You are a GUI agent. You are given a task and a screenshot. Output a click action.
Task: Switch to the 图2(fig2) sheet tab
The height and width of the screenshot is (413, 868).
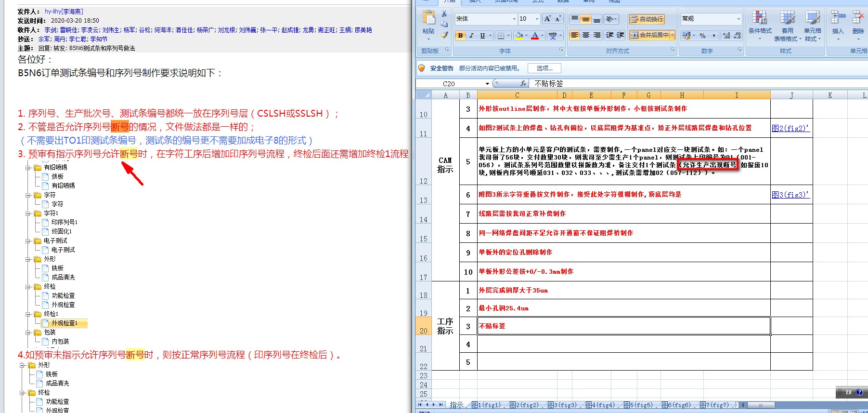point(524,405)
